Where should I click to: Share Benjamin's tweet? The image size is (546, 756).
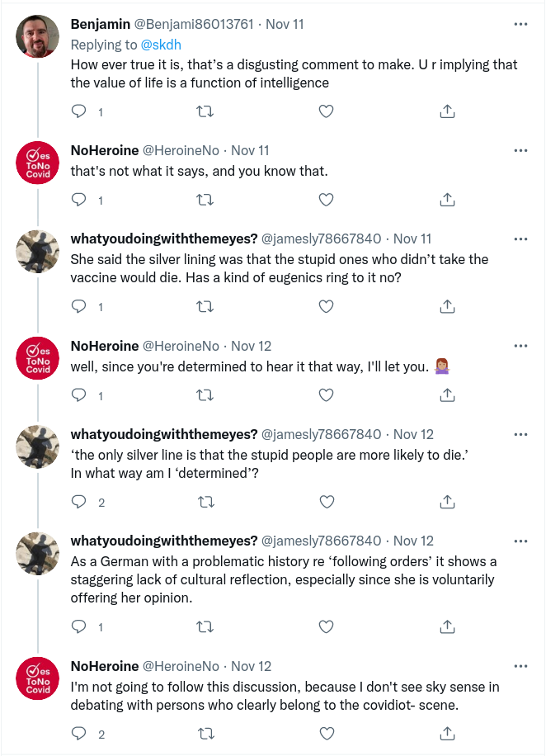click(447, 111)
